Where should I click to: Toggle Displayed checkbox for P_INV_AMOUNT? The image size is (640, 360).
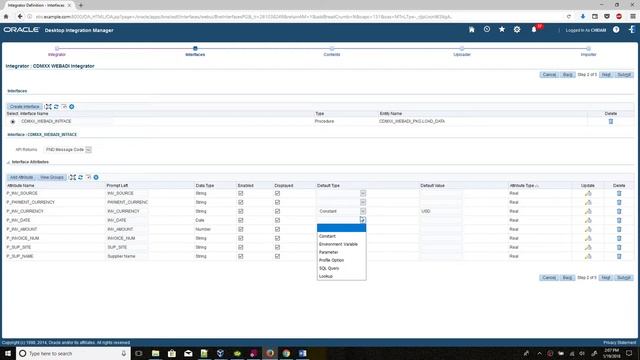click(277, 229)
